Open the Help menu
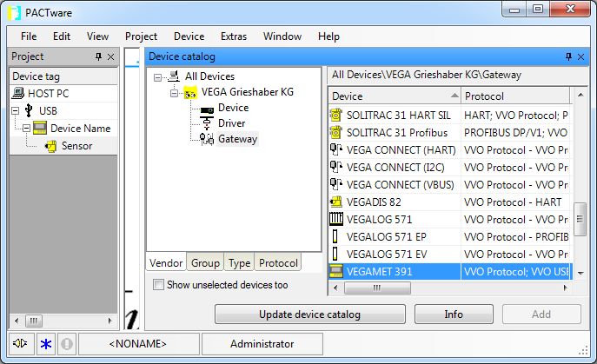Viewport: 597px width, 364px height. (329, 36)
